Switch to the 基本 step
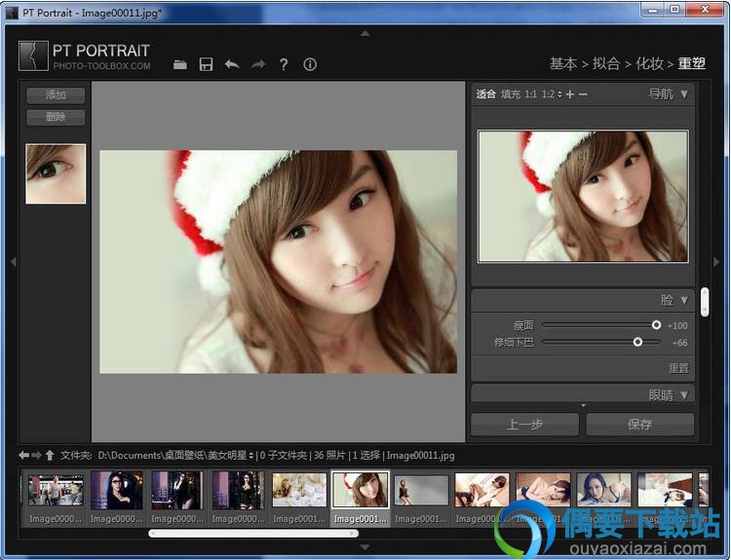The width and height of the screenshot is (731, 560). pyautogui.click(x=563, y=63)
